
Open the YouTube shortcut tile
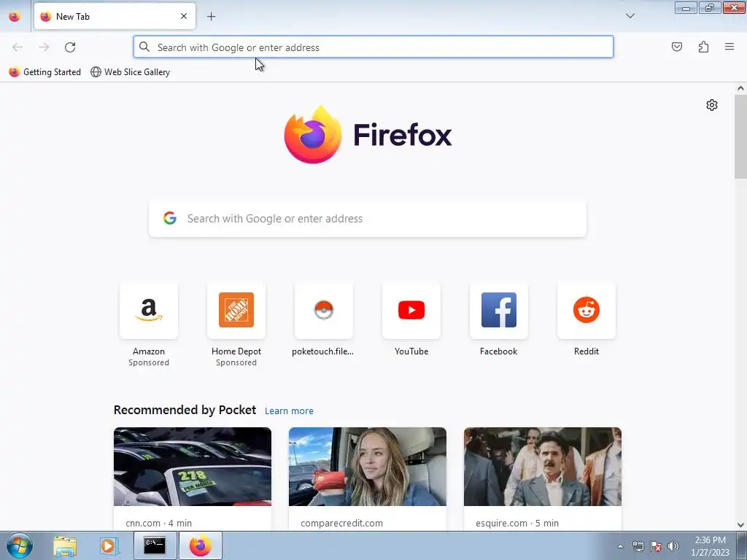point(411,311)
